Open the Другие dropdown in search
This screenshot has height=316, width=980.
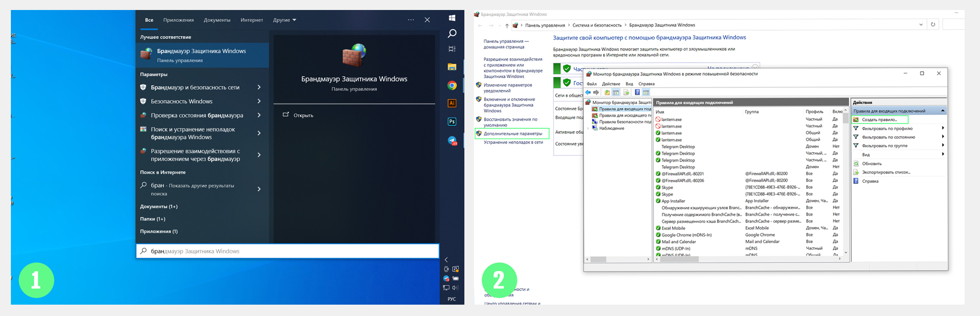(284, 20)
